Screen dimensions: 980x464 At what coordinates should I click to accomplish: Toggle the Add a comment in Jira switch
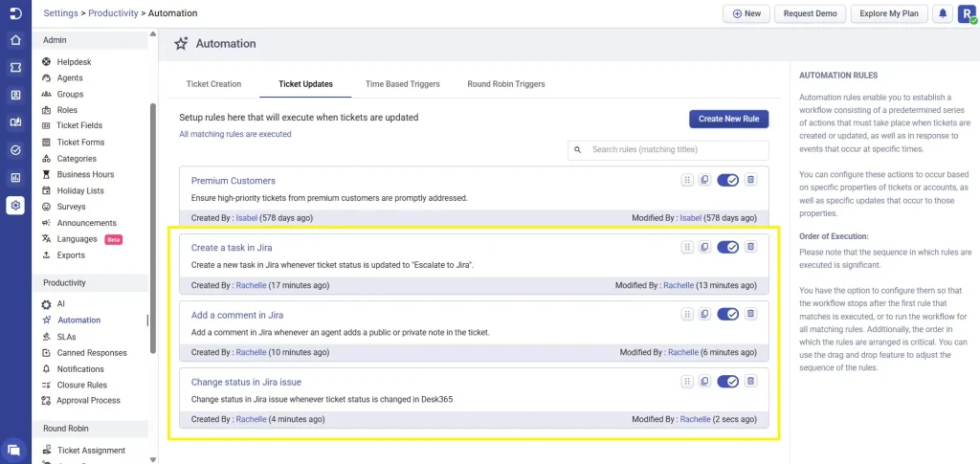[728, 314]
